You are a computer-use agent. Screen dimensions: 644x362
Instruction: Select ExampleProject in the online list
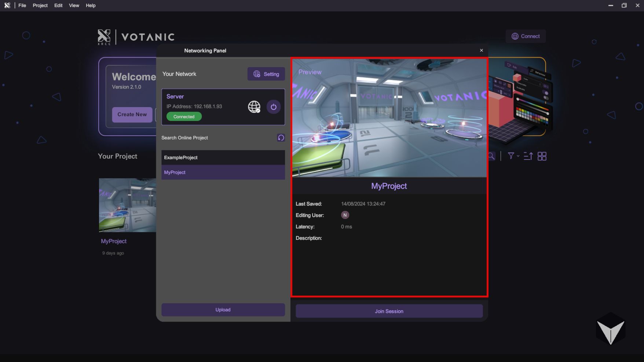coord(223,158)
